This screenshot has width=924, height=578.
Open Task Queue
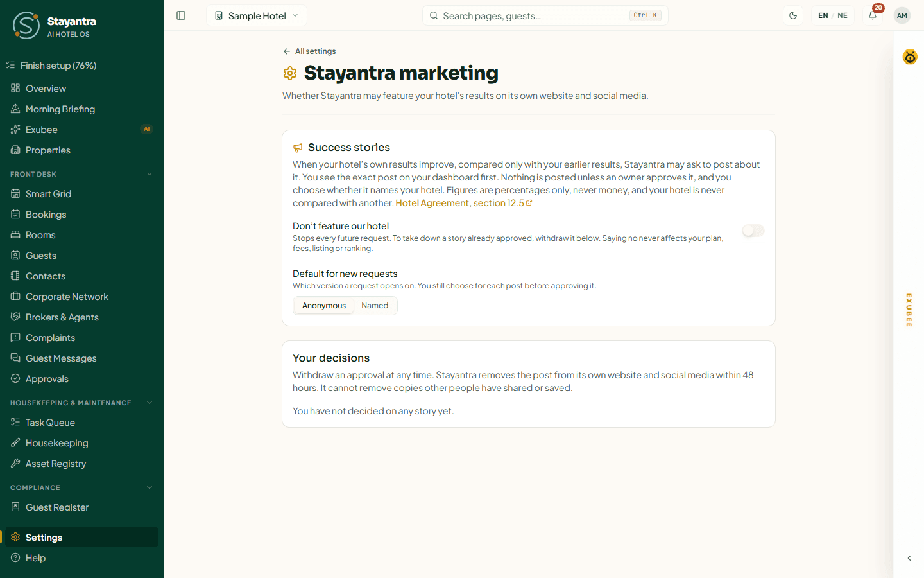coord(81,423)
